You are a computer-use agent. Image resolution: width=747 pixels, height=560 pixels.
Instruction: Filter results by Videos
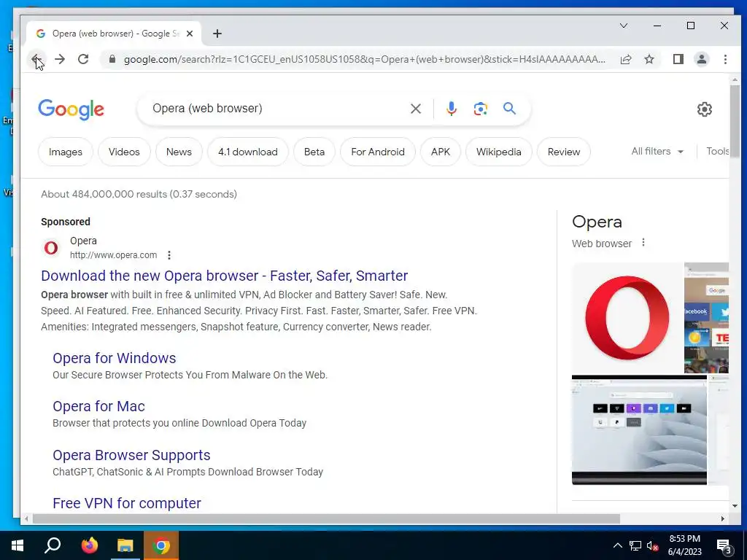point(124,152)
